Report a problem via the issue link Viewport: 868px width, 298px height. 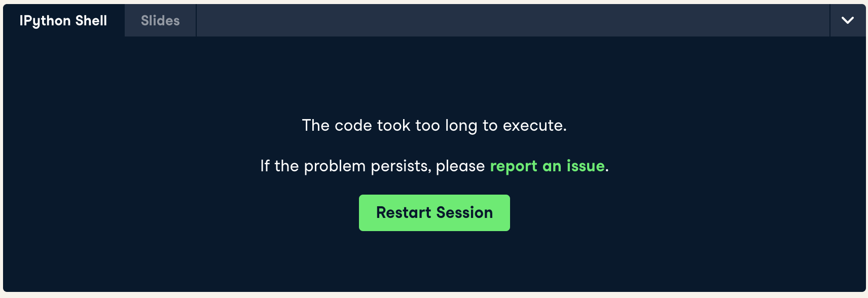pyautogui.click(x=548, y=166)
